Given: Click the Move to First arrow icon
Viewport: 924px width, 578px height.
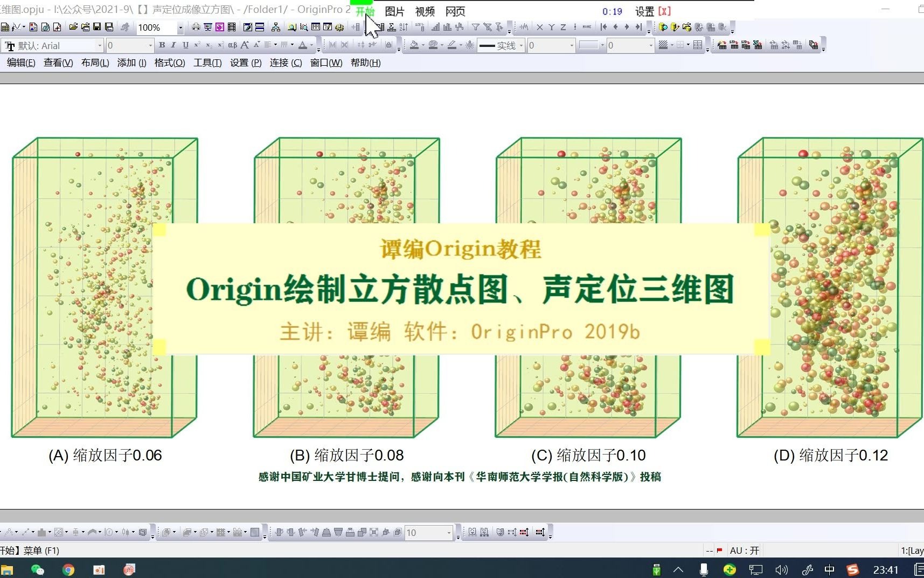Looking at the screenshot, I should tap(603, 27).
